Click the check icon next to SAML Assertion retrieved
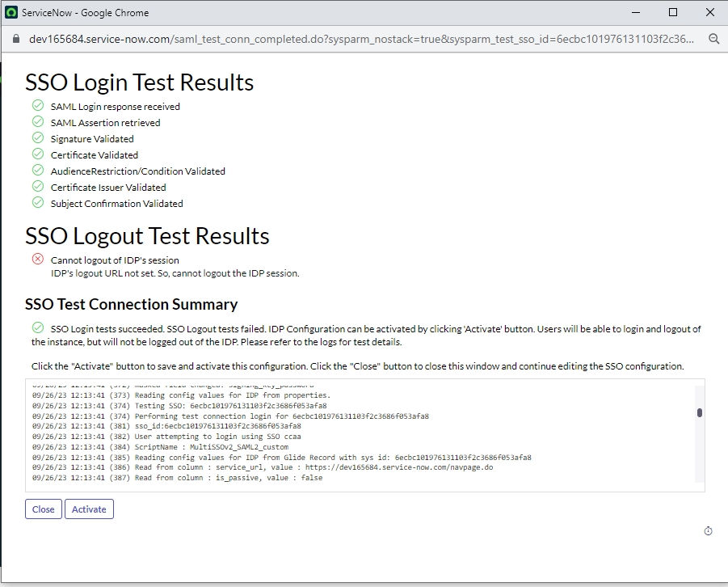The image size is (728, 587). pos(37,121)
